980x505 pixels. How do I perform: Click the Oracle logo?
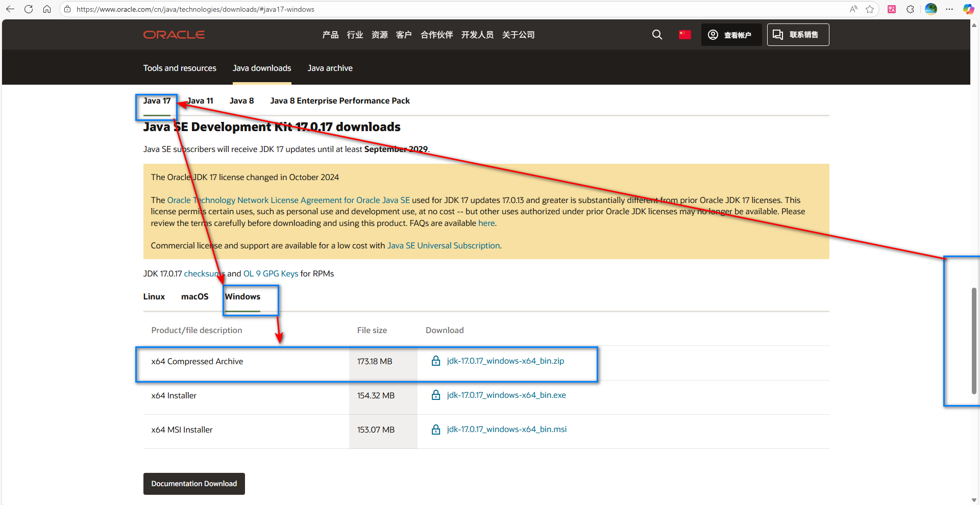[x=174, y=35]
